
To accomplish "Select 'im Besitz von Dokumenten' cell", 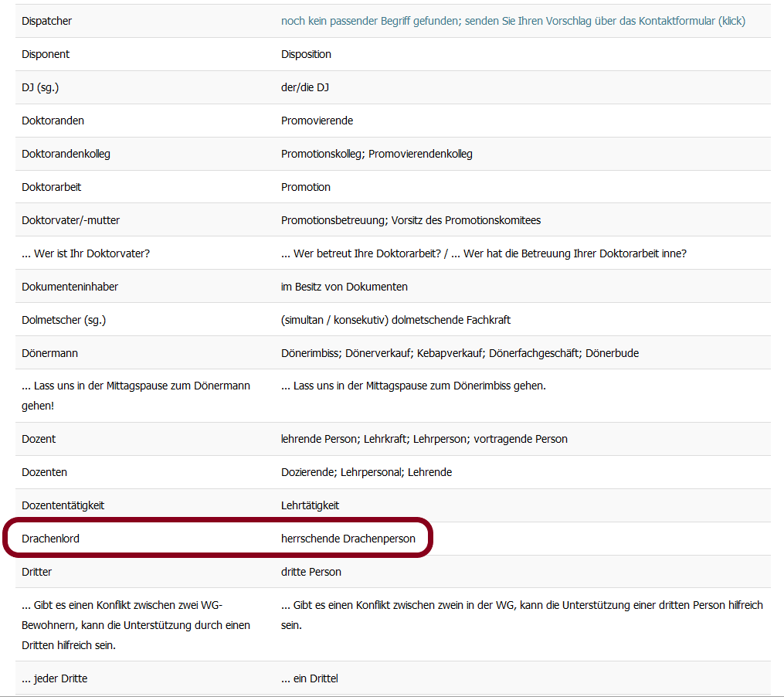I will [x=344, y=287].
